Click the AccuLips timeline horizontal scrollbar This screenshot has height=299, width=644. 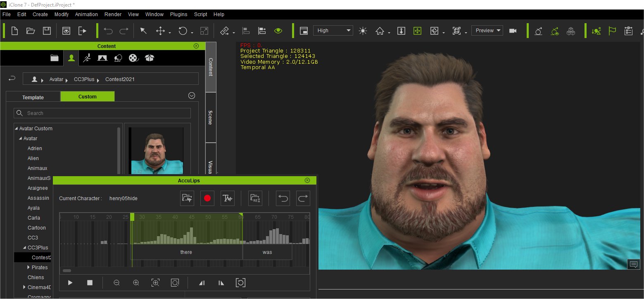pyautogui.click(x=67, y=271)
